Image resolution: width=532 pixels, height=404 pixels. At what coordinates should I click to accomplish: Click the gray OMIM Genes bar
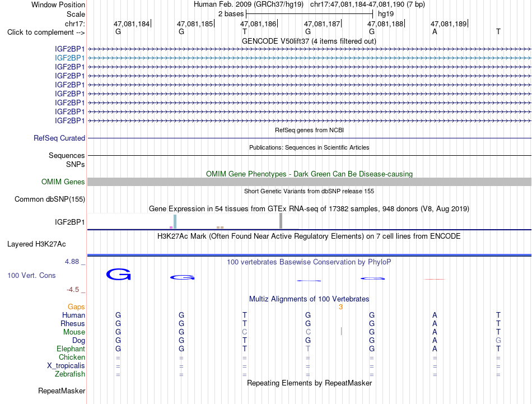pyautogui.click(x=309, y=182)
